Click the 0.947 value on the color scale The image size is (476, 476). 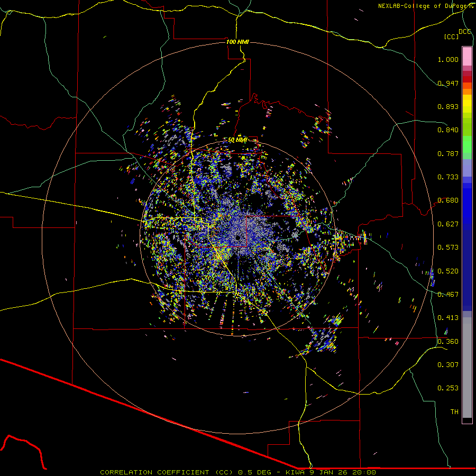(x=448, y=83)
